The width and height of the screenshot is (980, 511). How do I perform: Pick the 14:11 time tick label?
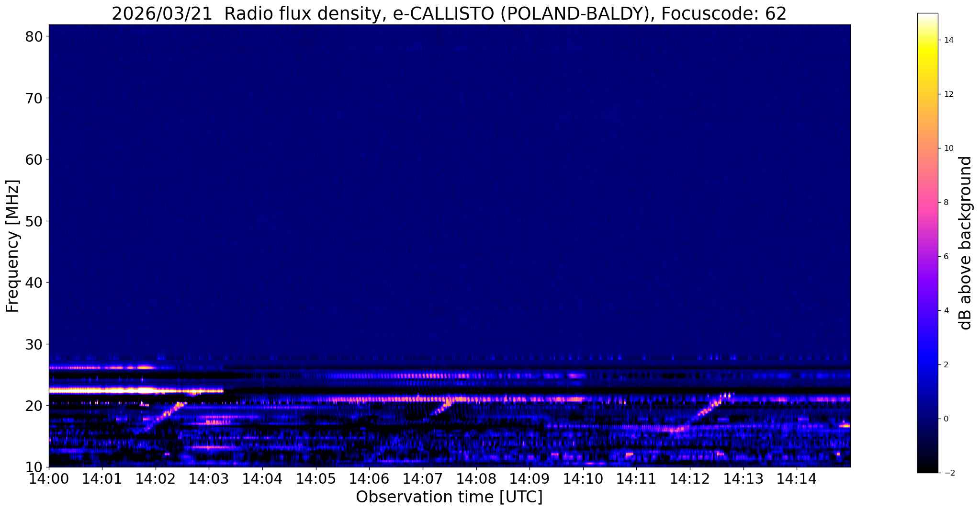(636, 478)
